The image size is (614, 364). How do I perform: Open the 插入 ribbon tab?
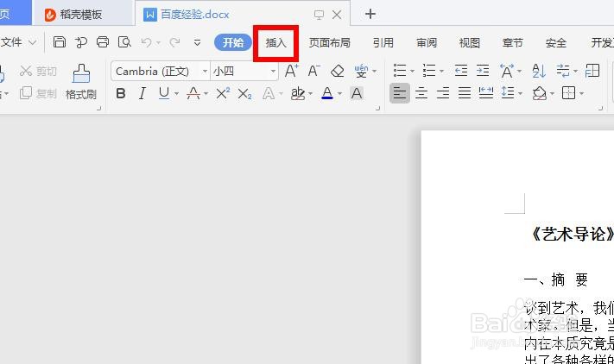click(x=276, y=42)
